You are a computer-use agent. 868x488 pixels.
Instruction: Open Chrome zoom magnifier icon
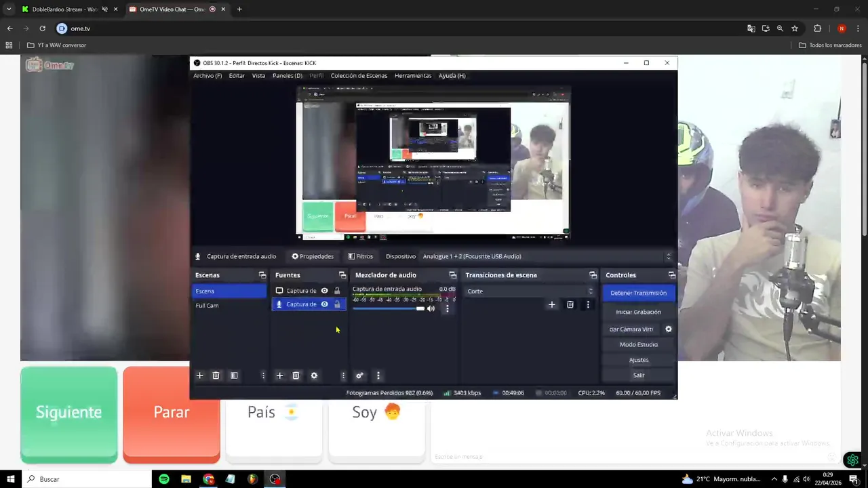(780, 28)
